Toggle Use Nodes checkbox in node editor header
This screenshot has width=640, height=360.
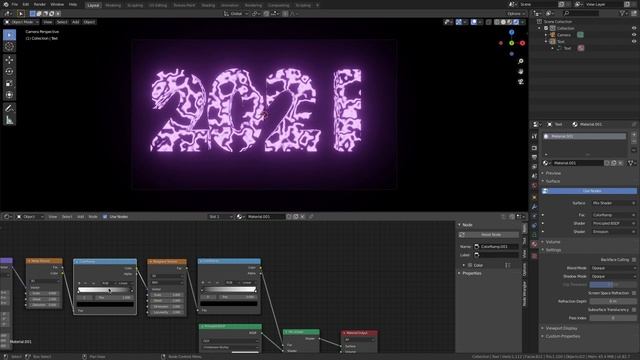[x=105, y=217]
